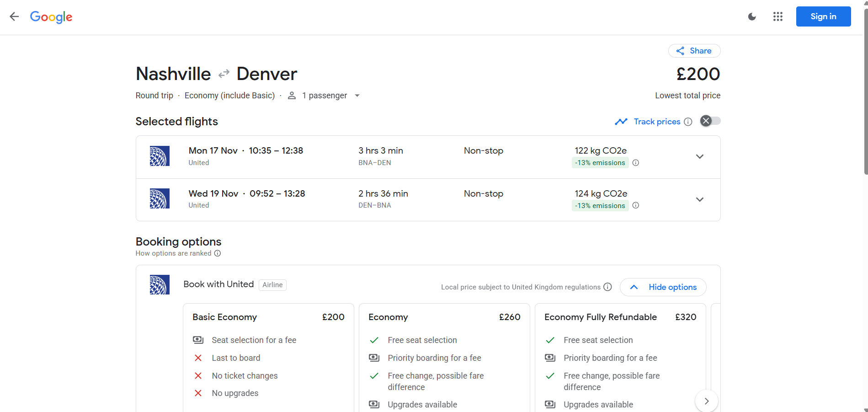This screenshot has width=868, height=412.
Task: Open the 1 passenger dropdown
Action: [324, 96]
